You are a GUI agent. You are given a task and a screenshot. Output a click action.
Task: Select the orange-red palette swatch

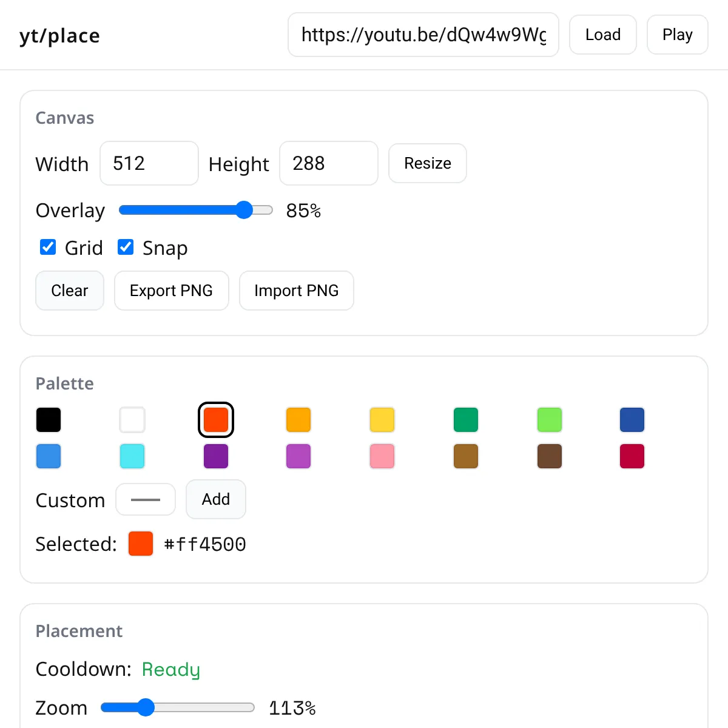pos(216,420)
